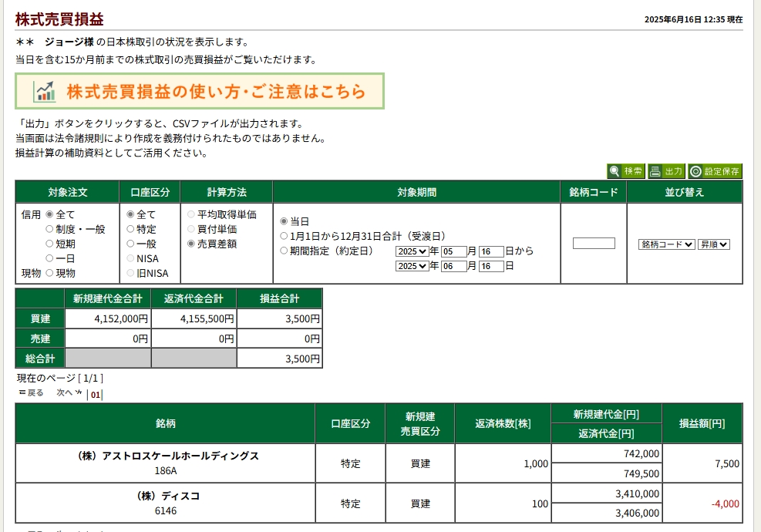Viewport: 761px width, 532px height.
Task: Open the 株式売買損益の使い方 guide banner
Action: (200, 92)
